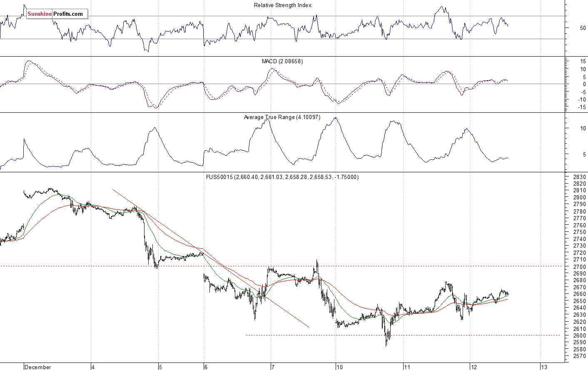
Task: Click date label 6 on the time axis
Action: pyautogui.click(x=206, y=367)
